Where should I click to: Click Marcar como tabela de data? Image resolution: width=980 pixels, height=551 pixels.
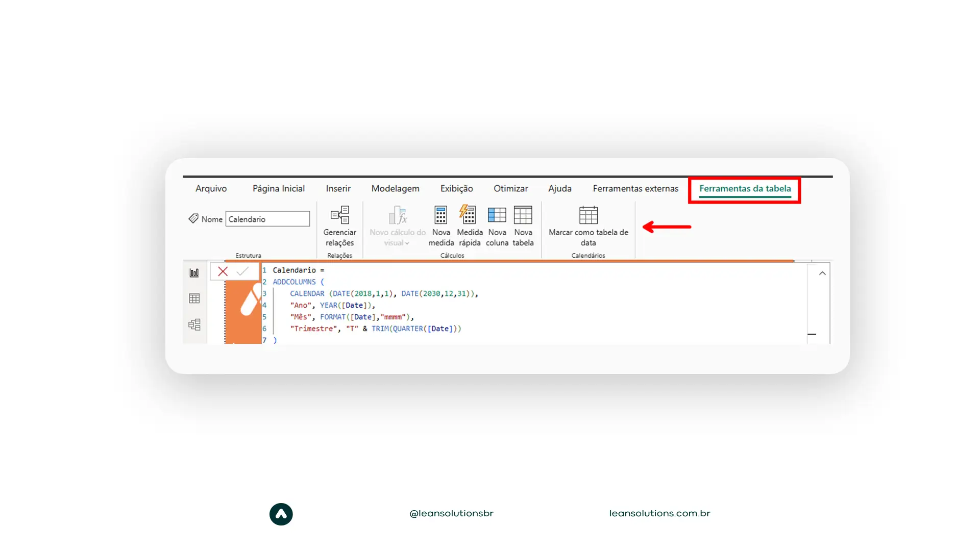coord(588,227)
